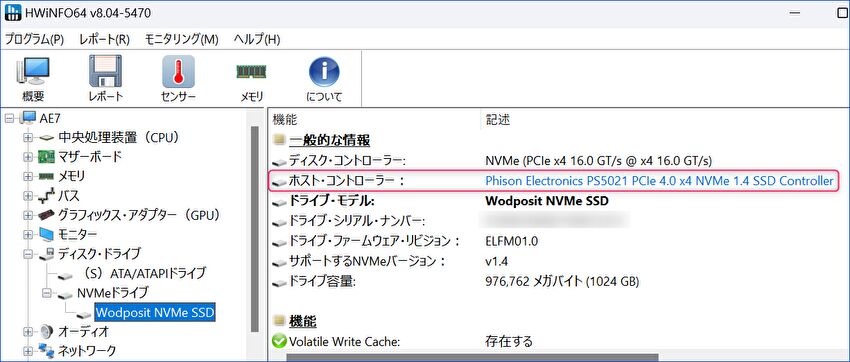
Task: Open the Phison Electronics PS5021 controller link
Action: [x=659, y=181]
